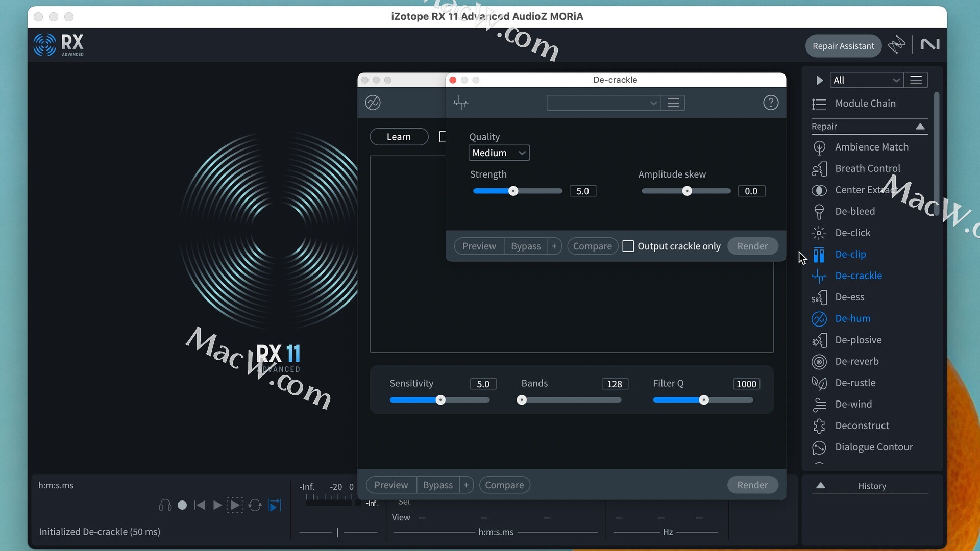Screen dimensions: 980x551
Task: Click the Strength value field 5.0
Action: pyautogui.click(x=583, y=191)
